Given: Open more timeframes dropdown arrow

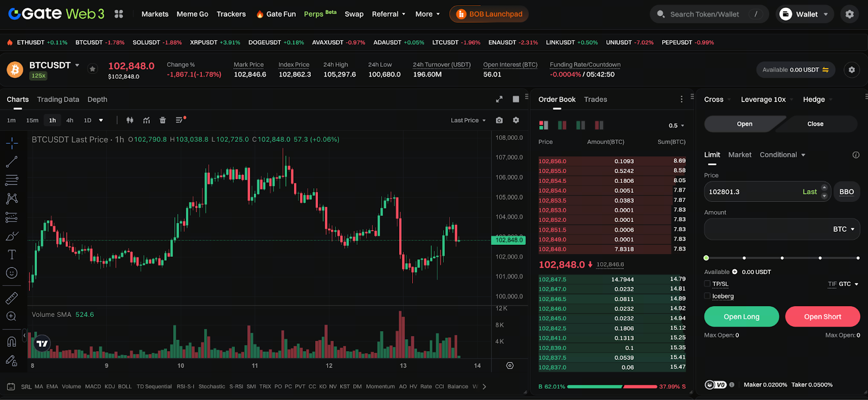Looking at the screenshot, I should (101, 120).
